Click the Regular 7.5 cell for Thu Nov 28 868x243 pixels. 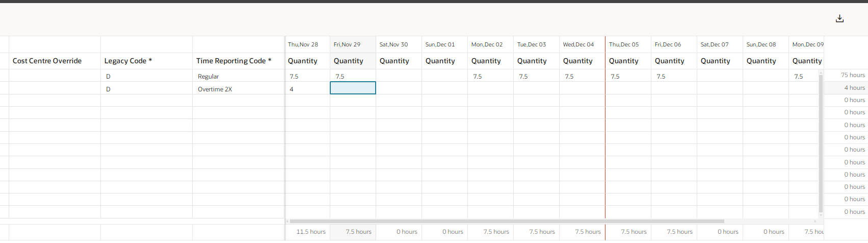[307, 76]
